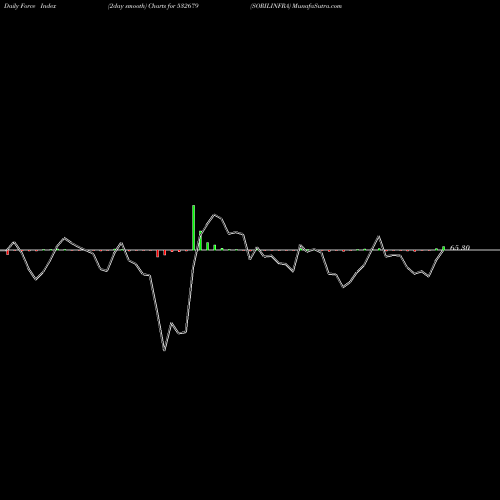
Task: Click the '(SOBILINFRA) MunafaSutra.com' label
Action: point(296,6)
